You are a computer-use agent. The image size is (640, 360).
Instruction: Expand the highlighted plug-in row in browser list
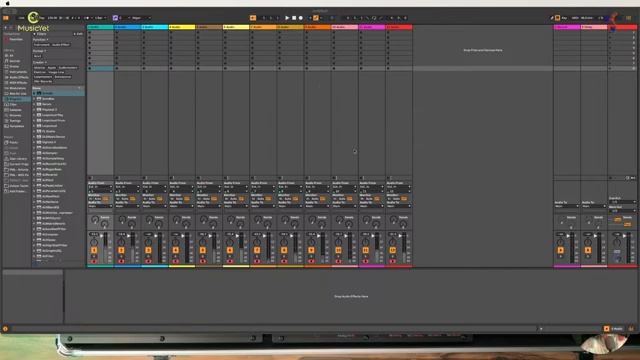tap(34, 93)
